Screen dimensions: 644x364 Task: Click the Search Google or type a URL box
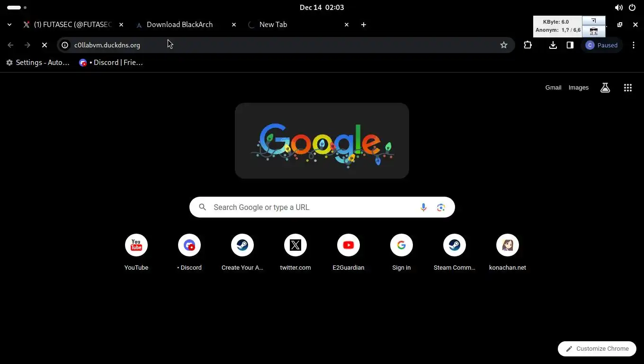pyautogui.click(x=322, y=207)
